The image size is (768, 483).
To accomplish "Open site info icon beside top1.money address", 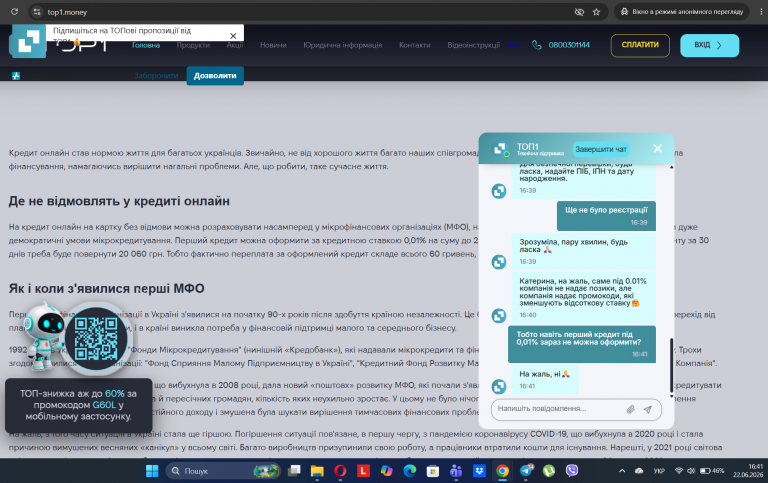I will pyautogui.click(x=37, y=12).
